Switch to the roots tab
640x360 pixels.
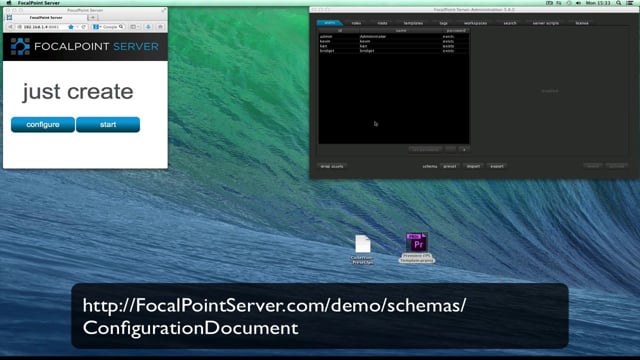click(x=382, y=23)
